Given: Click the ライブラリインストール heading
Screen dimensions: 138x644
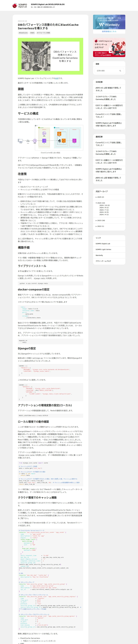Looking at the screenshot, I should 32,266.
